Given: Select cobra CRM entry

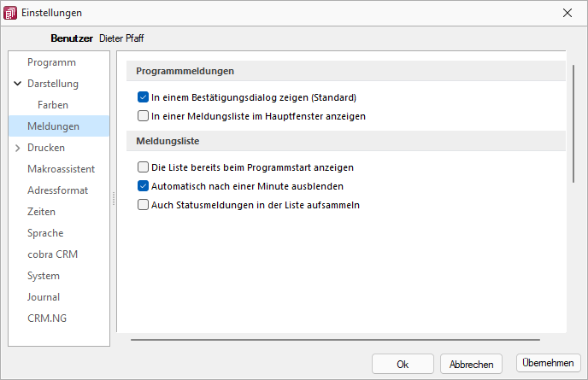Looking at the screenshot, I should coord(52,254).
